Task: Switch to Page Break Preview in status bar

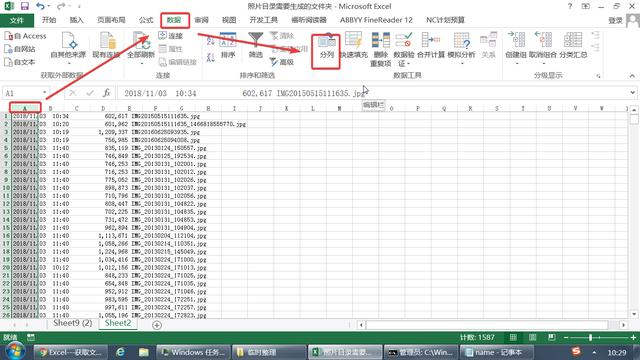Action: coord(552,338)
